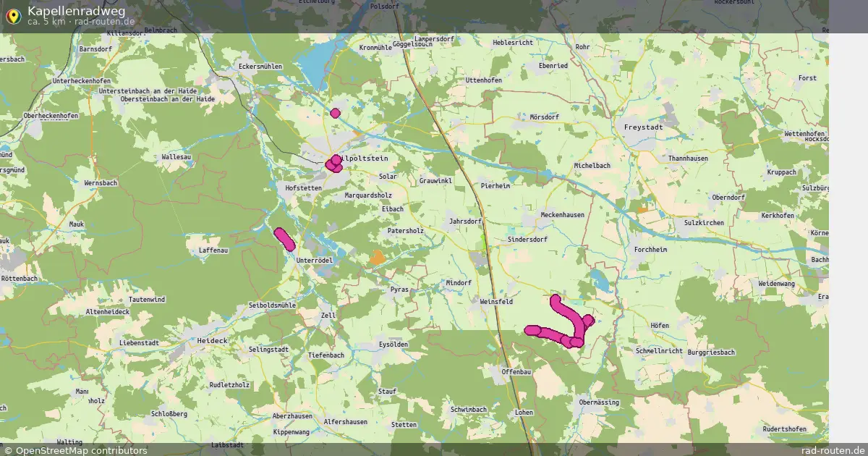Click the Freystadt town label
This screenshot has width=868, height=456.
tap(643, 127)
